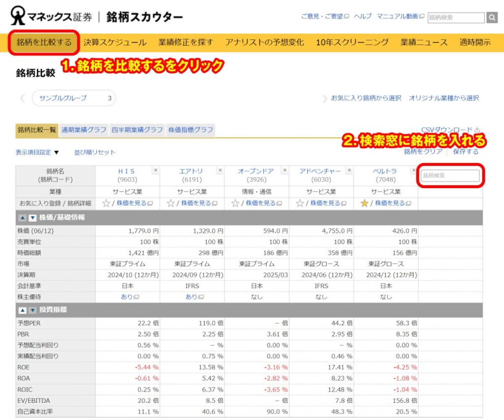Switch to 株価指標グラフ tab
The width and height of the screenshot is (504, 420).
[190, 130]
